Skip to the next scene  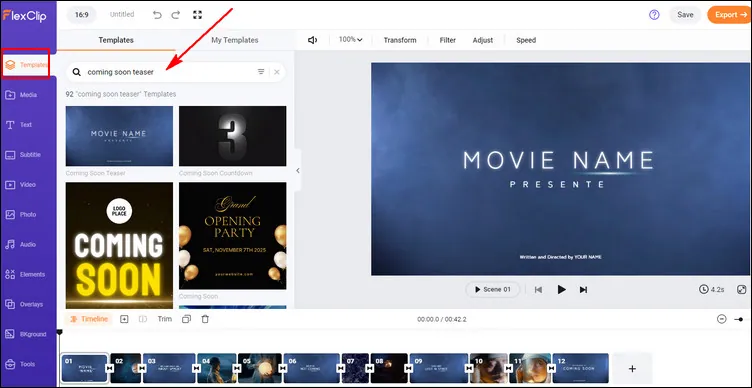pyautogui.click(x=583, y=290)
